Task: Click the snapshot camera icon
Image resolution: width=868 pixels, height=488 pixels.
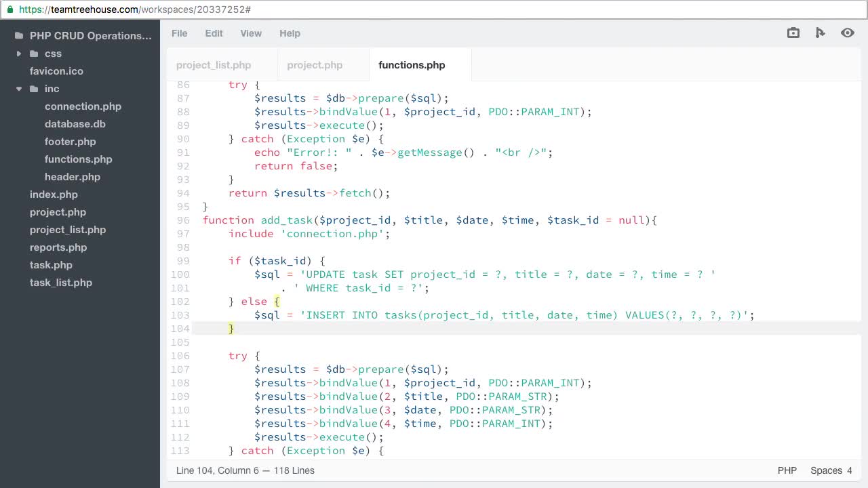Action: click(x=793, y=33)
